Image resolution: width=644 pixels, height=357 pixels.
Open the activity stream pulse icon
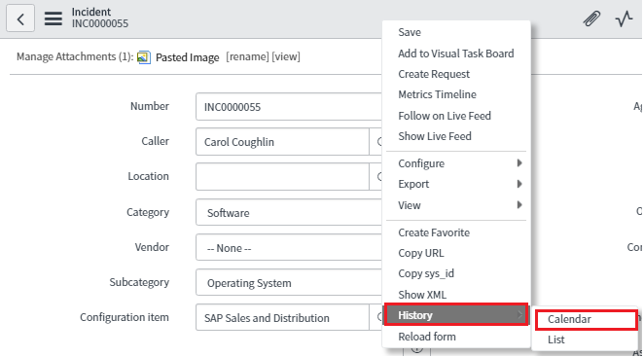click(x=624, y=18)
